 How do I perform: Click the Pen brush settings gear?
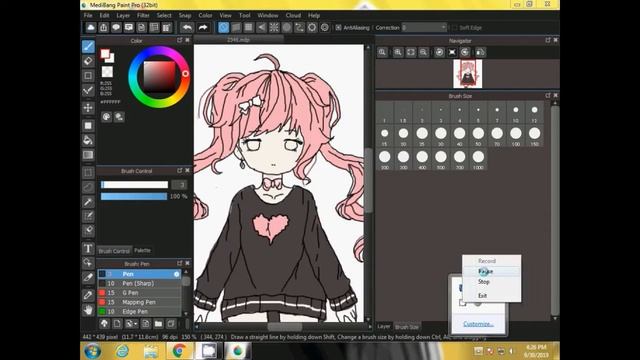(x=177, y=274)
